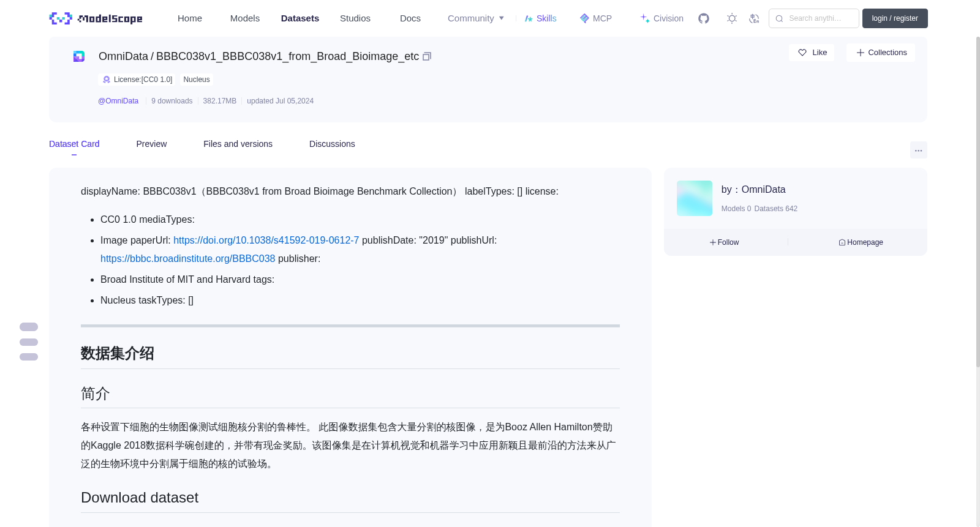Click the search magnifier icon
Screen dimensions: 980x527
point(779,18)
